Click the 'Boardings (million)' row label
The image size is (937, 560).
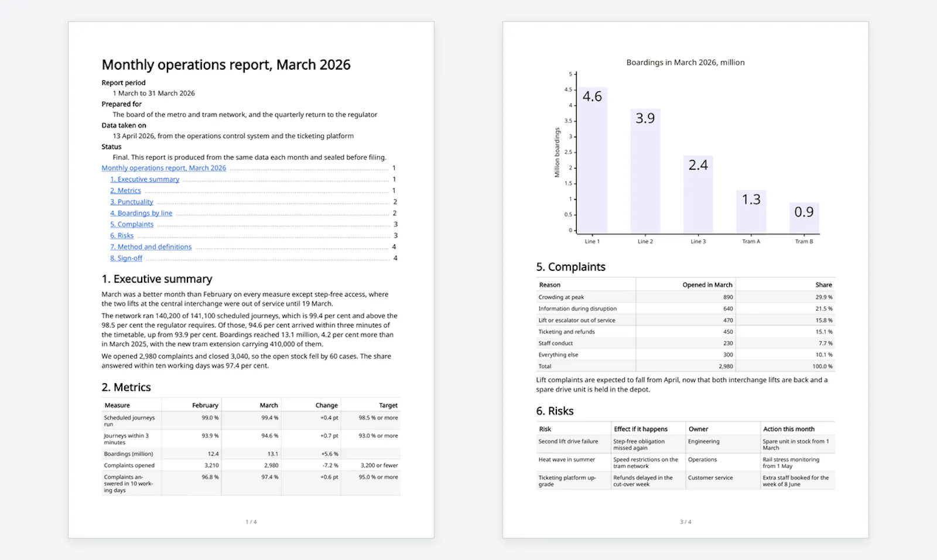point(128,454)
